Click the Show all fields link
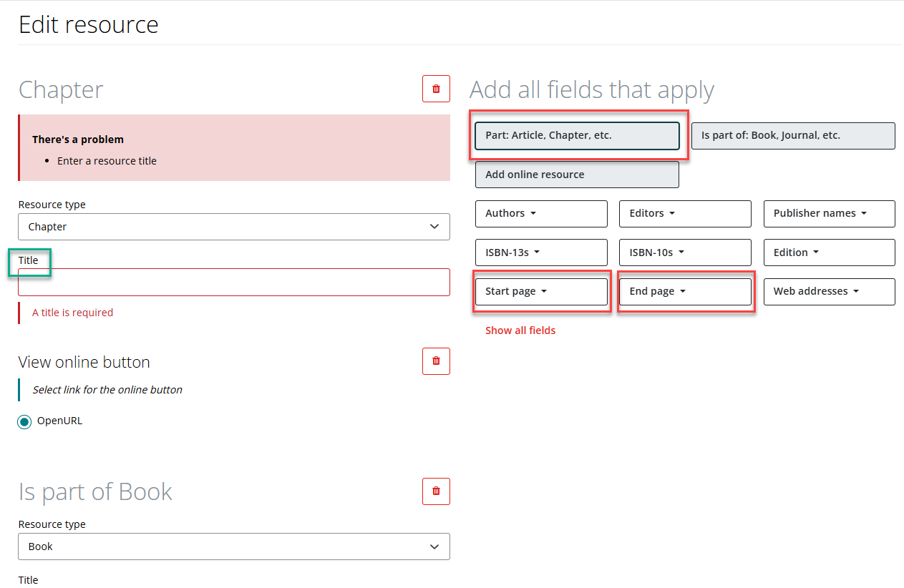This screenshot has width=904, height=588. pyautogui.click(x=520, y=330)
